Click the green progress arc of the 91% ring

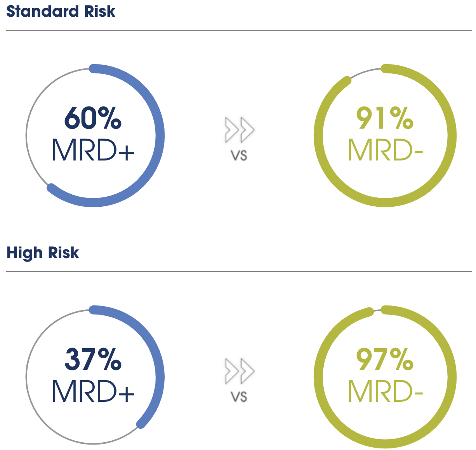[452, 136]
